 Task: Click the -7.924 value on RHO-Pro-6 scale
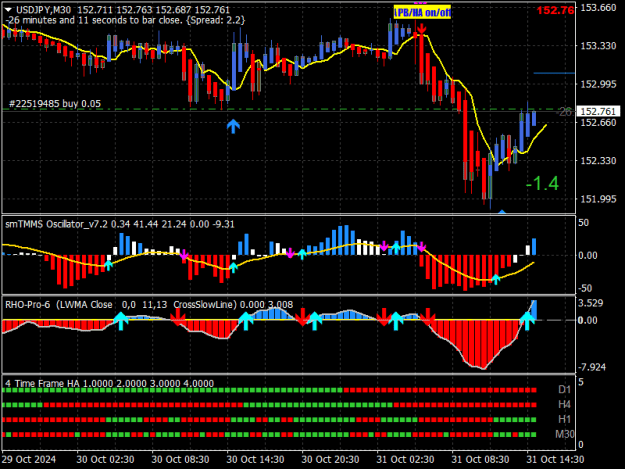tap(592, 367)
